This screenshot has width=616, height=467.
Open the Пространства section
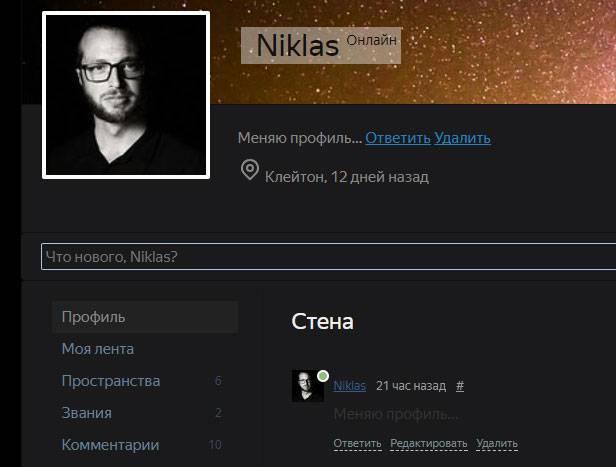tap(111, 381)
